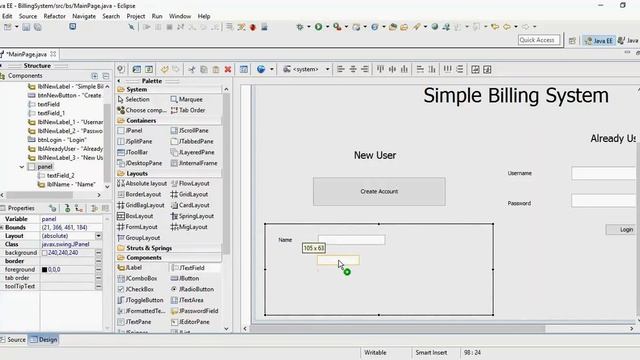Screen dimensions: 640x360
Task: Select JRadioButton palette item
Action: tap(192, 289)
